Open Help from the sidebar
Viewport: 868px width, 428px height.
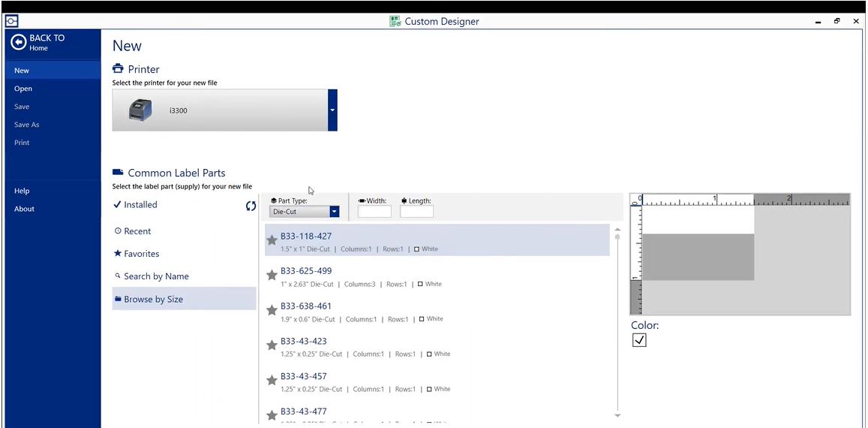[x=53, y=191]
